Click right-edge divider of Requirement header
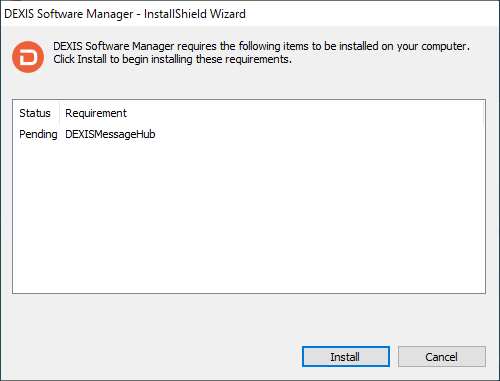 click(483, 113)
